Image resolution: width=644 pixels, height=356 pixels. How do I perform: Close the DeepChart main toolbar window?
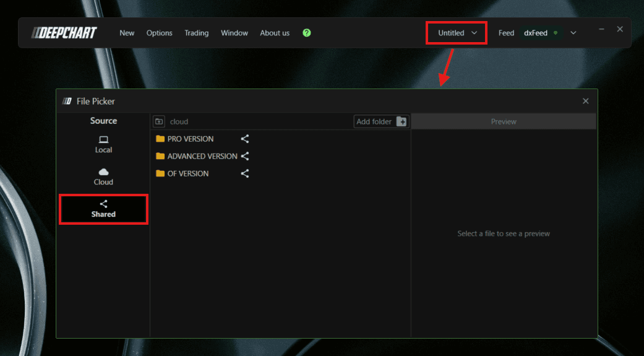[x=620, y=29]
